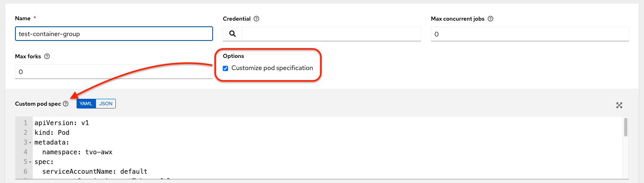Uncheck Customize pod specification checkbox
This screenshot has width=644, height=183.
[226, 68]
